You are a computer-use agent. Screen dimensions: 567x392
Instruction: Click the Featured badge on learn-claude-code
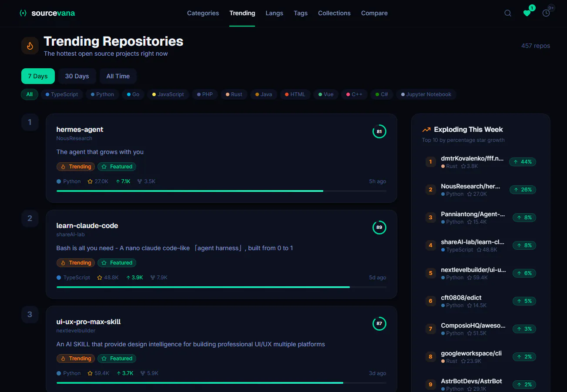click(x=117, y=263)
